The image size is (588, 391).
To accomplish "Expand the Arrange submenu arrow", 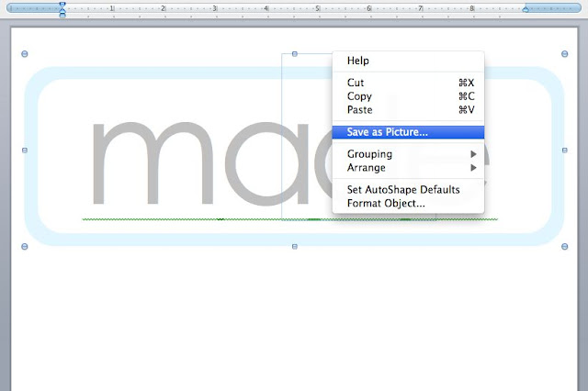I will tap(474, 168).
